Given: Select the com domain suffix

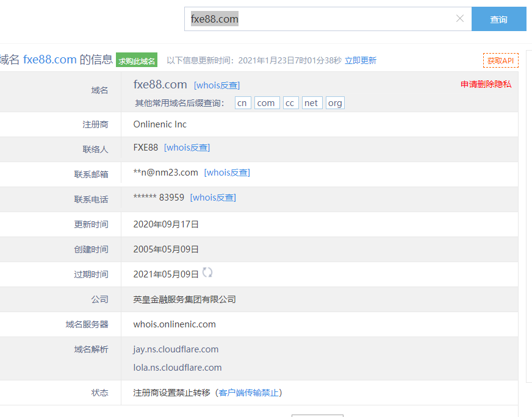Looking at the screenshot, I should click(266, 103).
